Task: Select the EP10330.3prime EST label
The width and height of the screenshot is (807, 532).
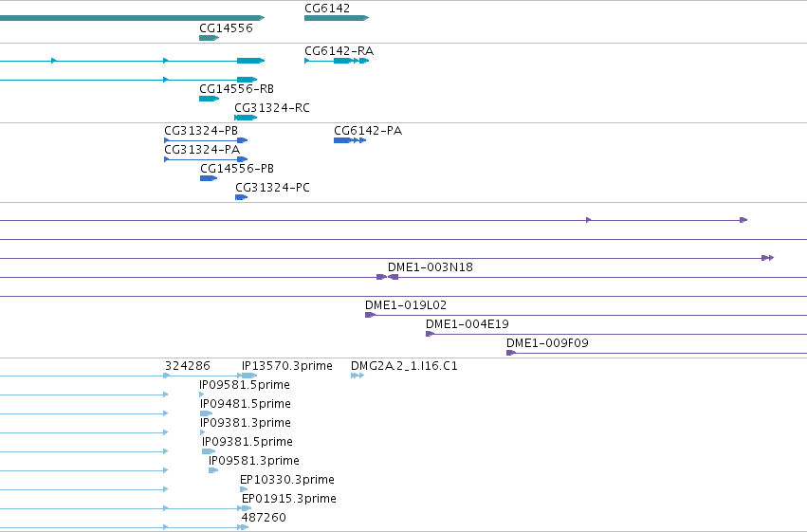Action: click(287, 480)
